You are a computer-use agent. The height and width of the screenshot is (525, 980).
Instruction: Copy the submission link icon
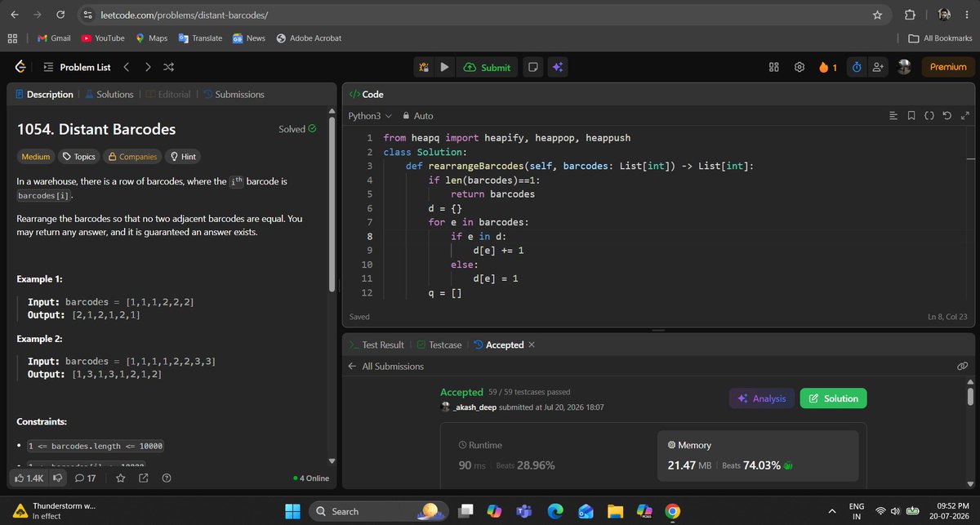pos(962,367)
